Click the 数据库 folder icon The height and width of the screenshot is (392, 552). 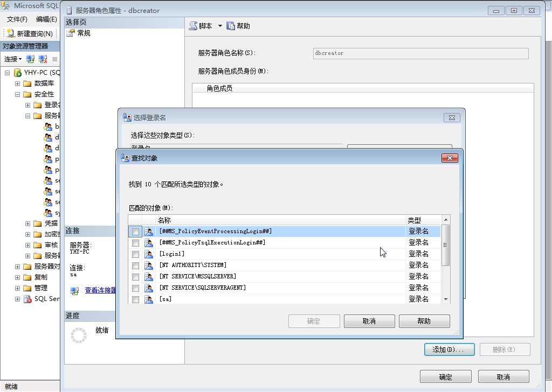point(27,83)
